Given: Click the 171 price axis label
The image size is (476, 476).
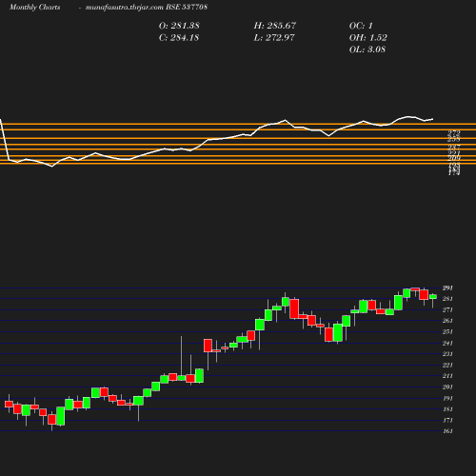Looking at the screenshot, I should click(x=447, y=420).
